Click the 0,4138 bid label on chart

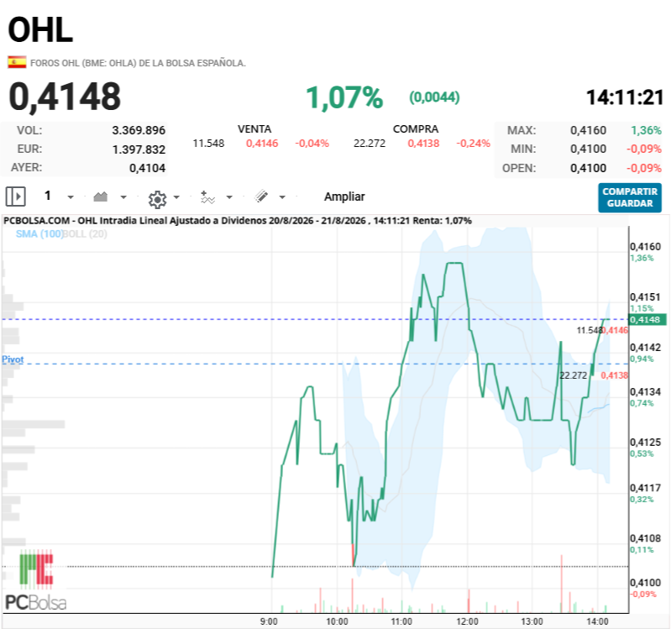(614, 375)
